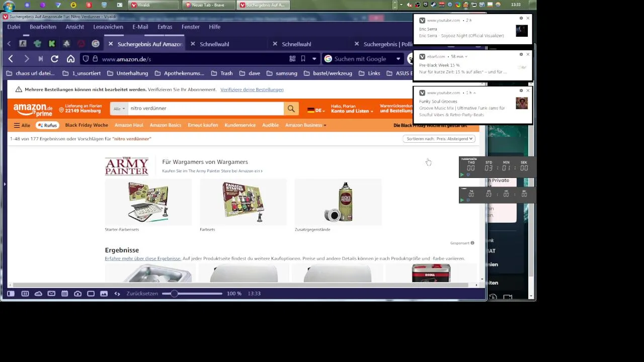Open Alle hamburger menu on Amazon
This screenshot has height=362, width=644.
(22, 125)
